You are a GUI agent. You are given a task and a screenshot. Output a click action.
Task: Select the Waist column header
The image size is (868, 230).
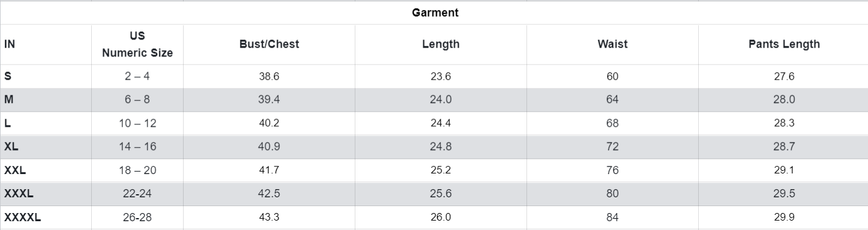tap(613, 45)
